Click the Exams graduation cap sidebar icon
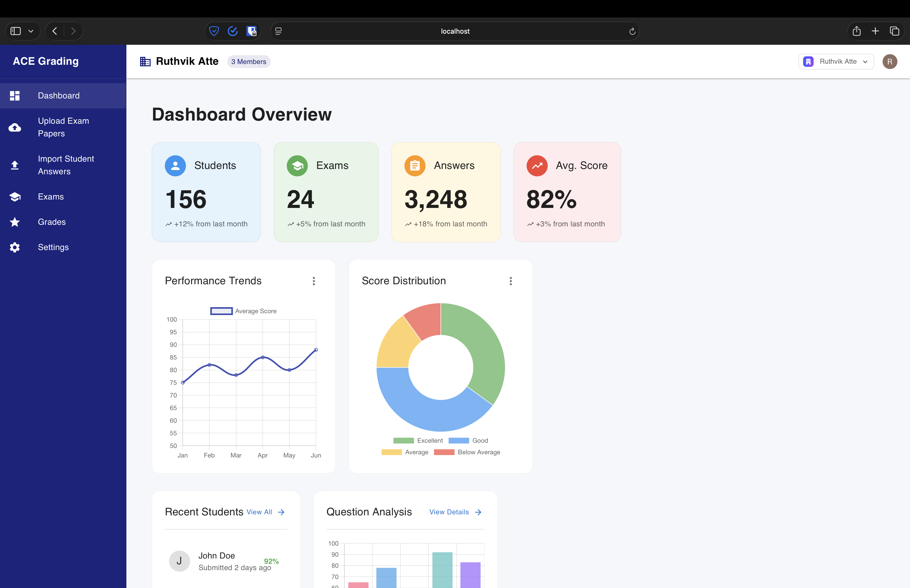This screenshot has width=910, height=588. [14, 197]
